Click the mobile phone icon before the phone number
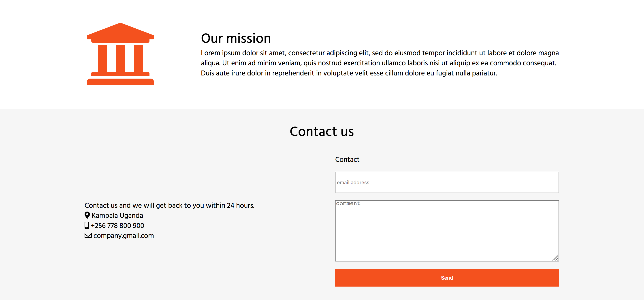The width and height of the screenshot is (644, 300). pyautogui.click(x=87, y=225)
